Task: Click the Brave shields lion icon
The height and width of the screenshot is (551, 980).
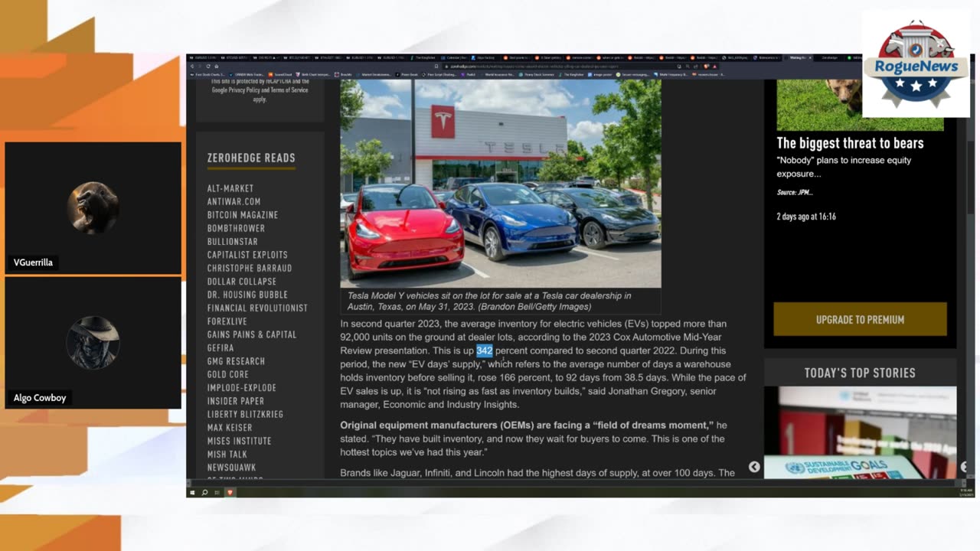Action: (x=707, y=67)
